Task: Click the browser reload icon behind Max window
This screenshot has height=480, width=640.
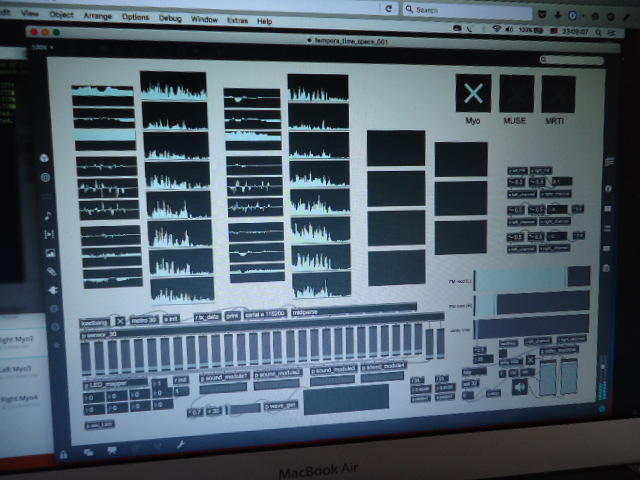Action: (389, 9)
